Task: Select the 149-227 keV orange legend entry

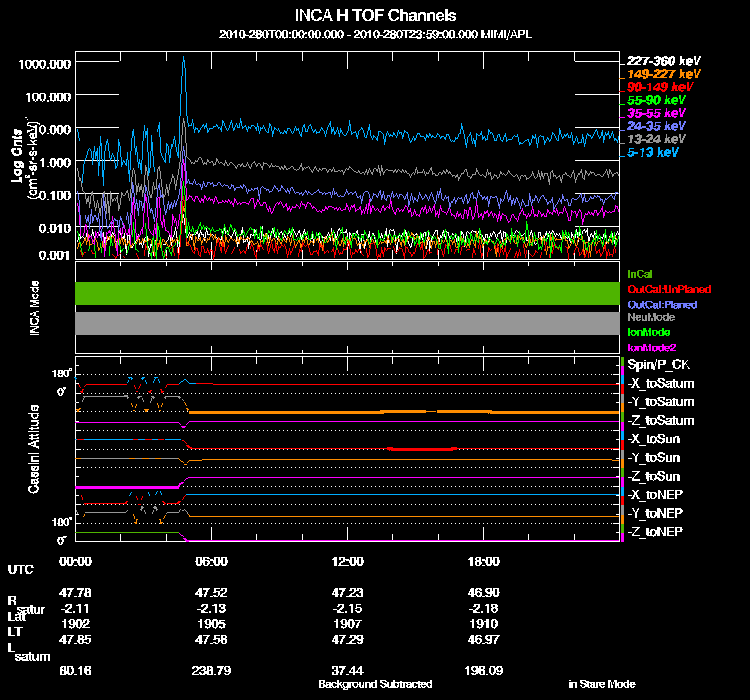Action: (x=657, y=74)
